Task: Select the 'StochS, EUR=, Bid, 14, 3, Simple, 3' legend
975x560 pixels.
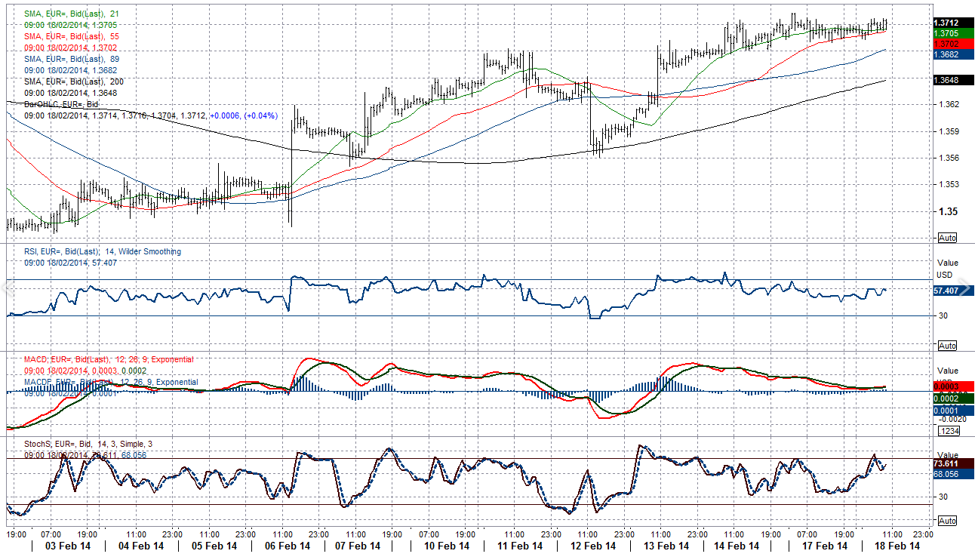Action: coord(88,444)
